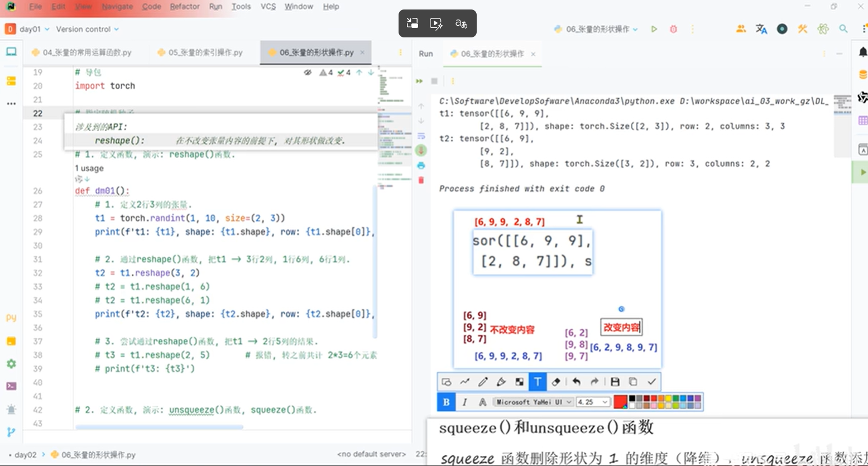Image resolution: width=868 pixels, height=466 pixels.
Task: Close the 06_张量的形状操作.py editor tab
Action: coord(362,52)
